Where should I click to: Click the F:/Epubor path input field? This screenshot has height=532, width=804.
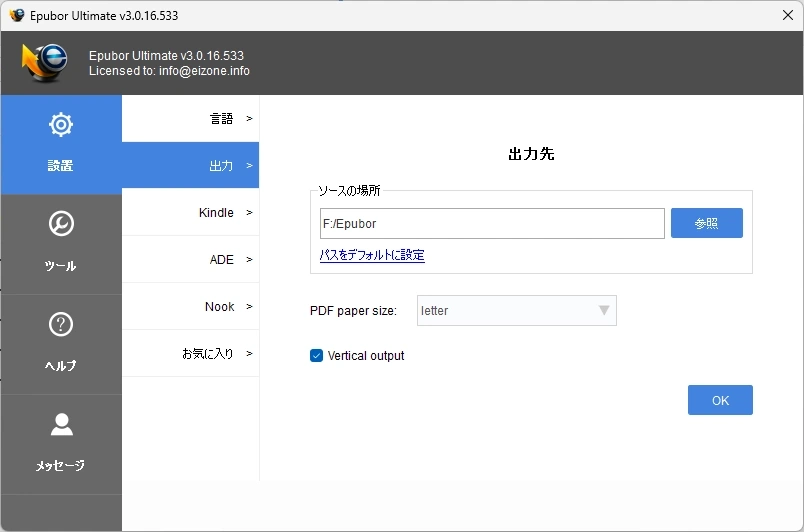(x=492, y=223)
